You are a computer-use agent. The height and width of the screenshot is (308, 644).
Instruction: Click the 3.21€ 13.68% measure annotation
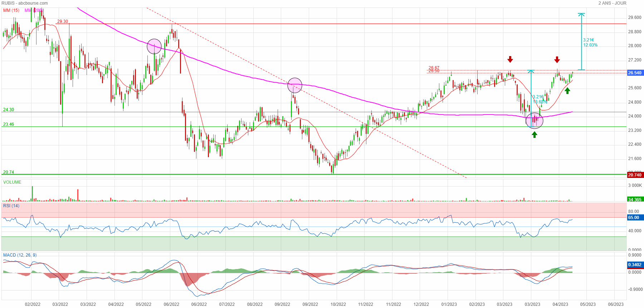point(540,99)
